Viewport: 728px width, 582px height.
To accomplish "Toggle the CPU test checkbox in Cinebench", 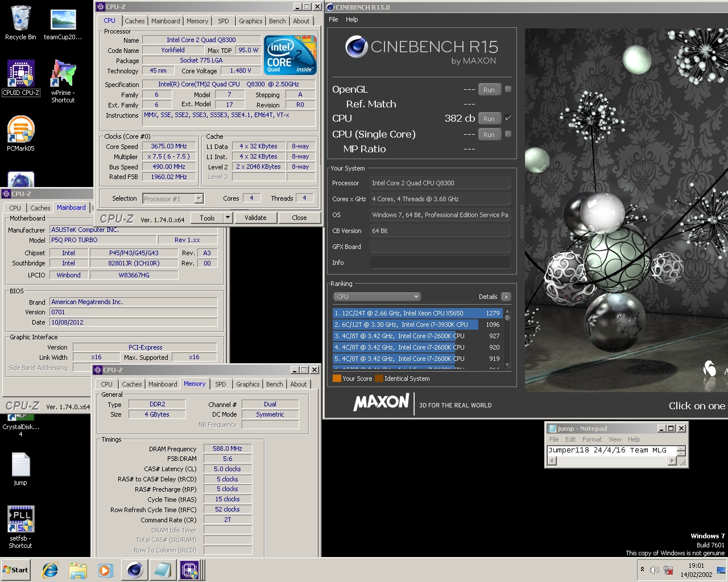I will click(508, 118).
